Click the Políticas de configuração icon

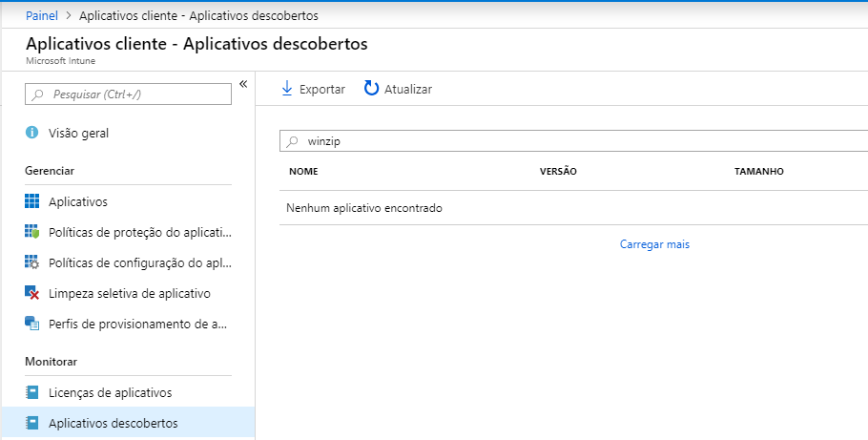31,262
